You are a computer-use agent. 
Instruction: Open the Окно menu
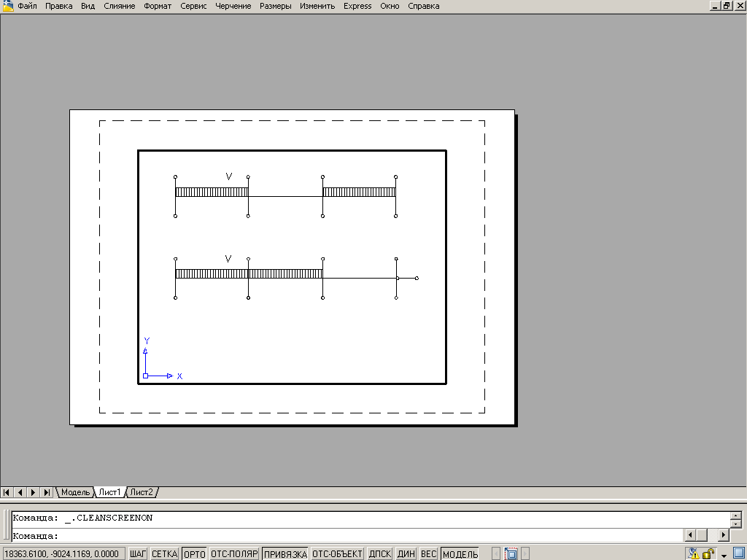tap(390, 6)
